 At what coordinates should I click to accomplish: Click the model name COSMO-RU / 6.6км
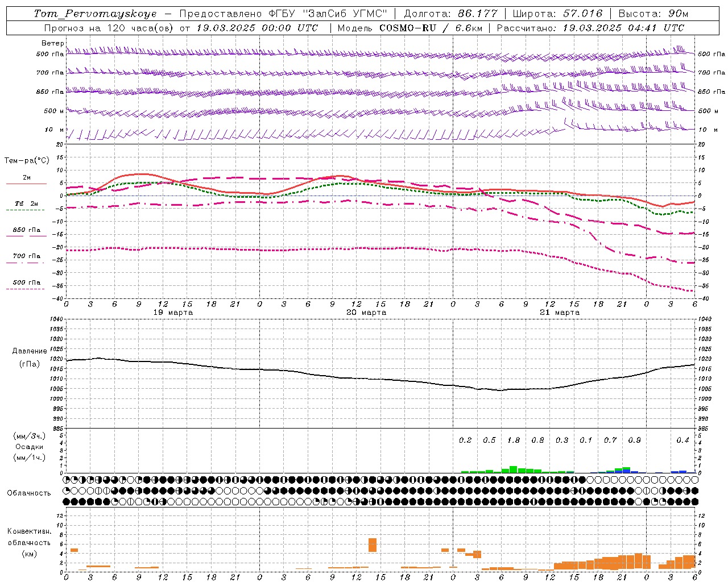pos(431,28)
